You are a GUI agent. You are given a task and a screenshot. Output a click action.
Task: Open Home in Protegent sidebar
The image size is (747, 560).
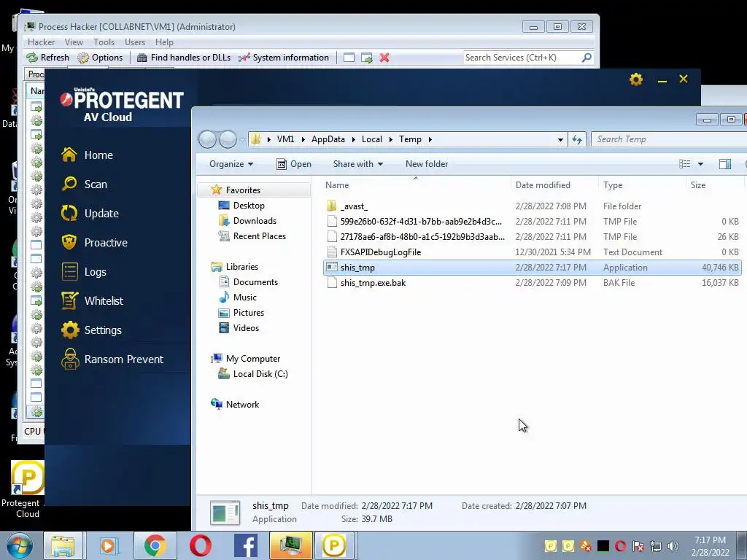pos(88,155)
